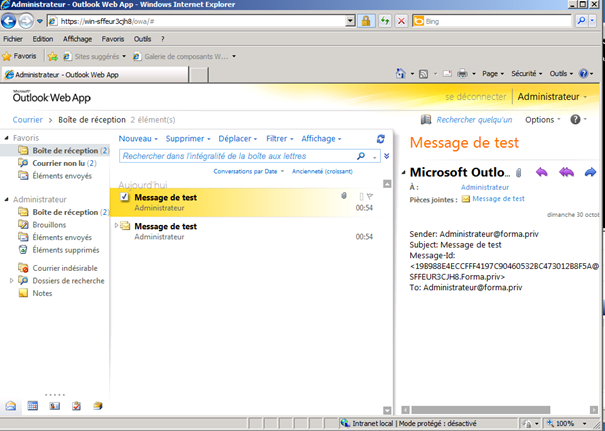Open the Affichage browser menu

(78, 39)
